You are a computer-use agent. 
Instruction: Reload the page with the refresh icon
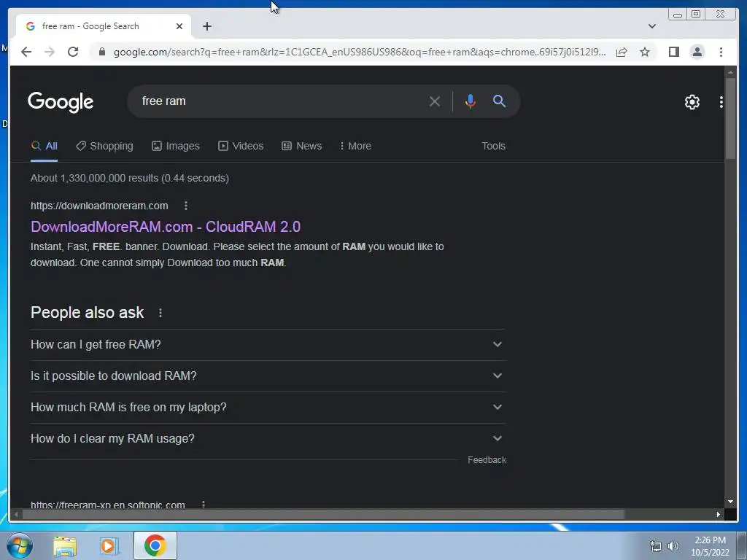click(73, 52)
